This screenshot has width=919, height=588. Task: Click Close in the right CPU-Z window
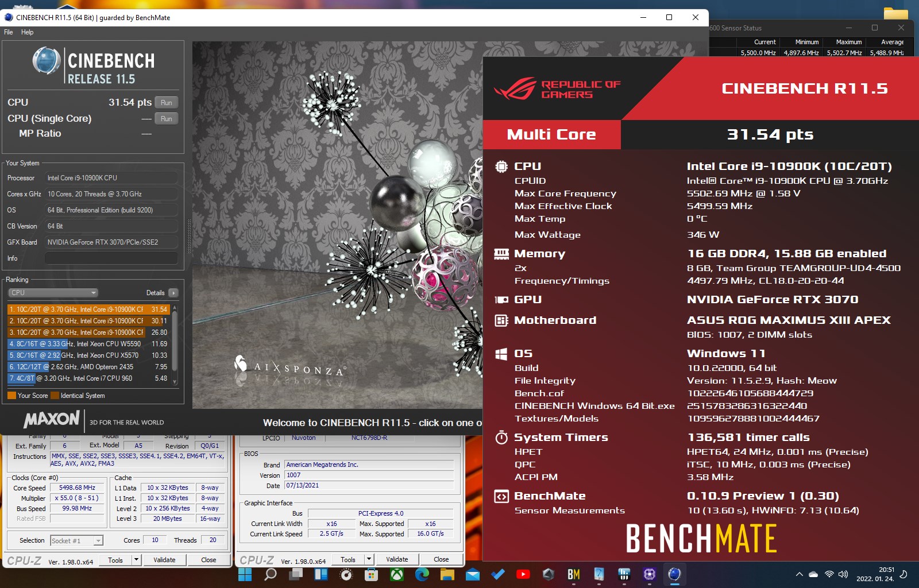click(441, 560)
